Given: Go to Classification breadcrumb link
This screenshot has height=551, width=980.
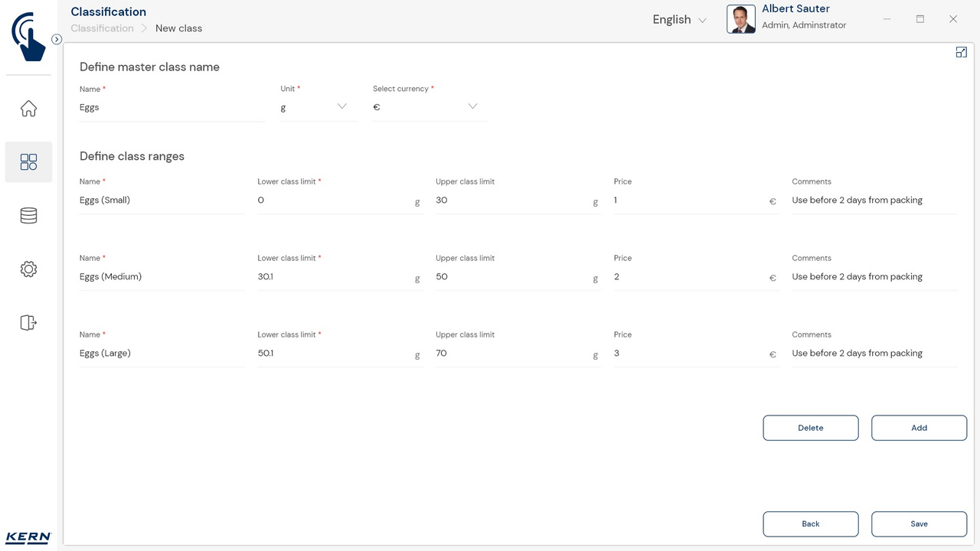Looking at the screenshot, I should click(102, 28).
